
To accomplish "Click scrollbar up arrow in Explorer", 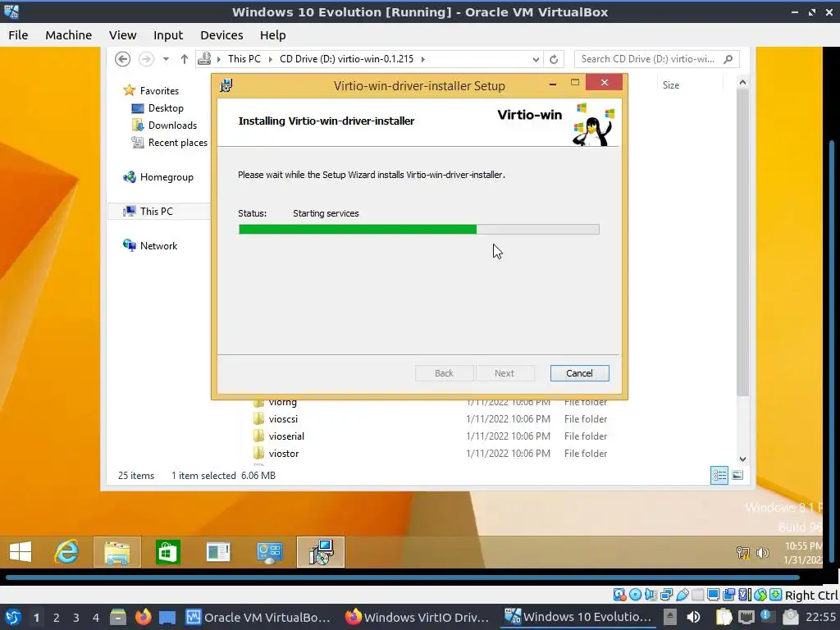I will (x=742, y=83).
